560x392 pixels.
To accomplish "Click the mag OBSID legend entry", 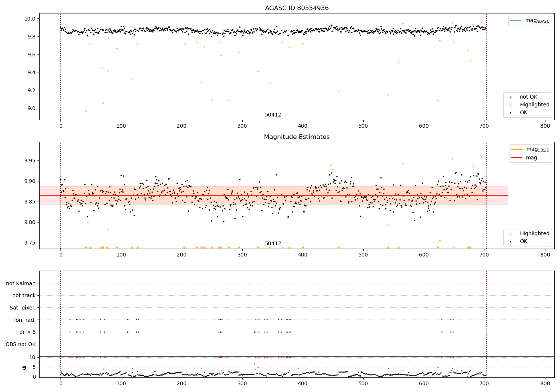I will tap(531, 149).
